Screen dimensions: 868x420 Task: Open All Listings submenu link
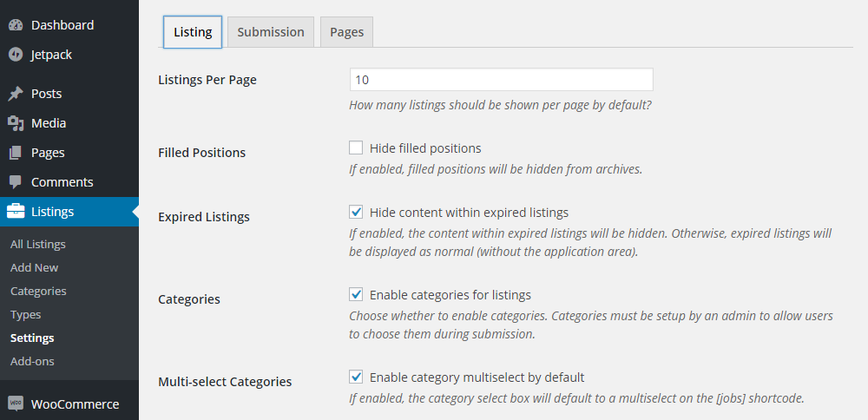[38, 245]
